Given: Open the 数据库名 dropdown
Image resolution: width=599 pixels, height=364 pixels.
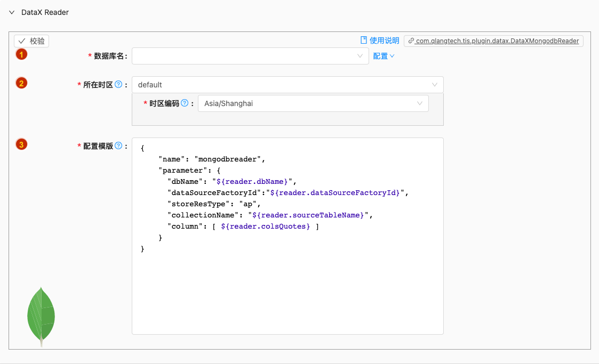Looking at the screenshot, I should coord(250,56).
